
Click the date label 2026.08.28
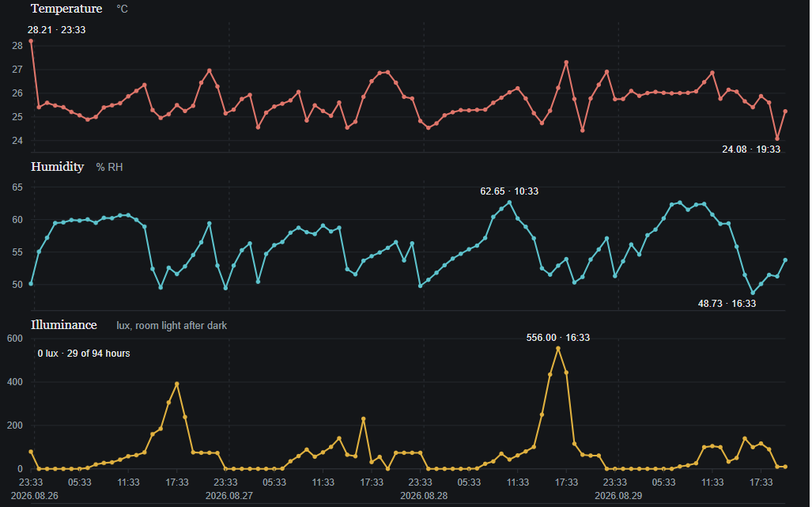[424, 496]
